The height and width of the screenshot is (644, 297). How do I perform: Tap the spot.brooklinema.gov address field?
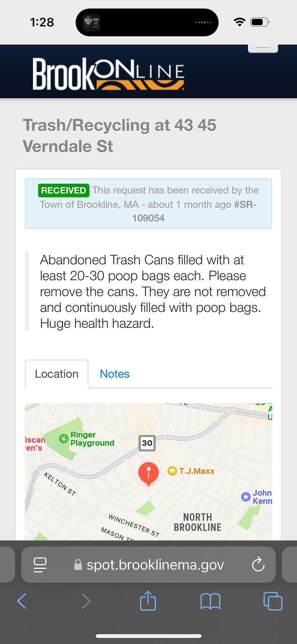coord(155,564)
